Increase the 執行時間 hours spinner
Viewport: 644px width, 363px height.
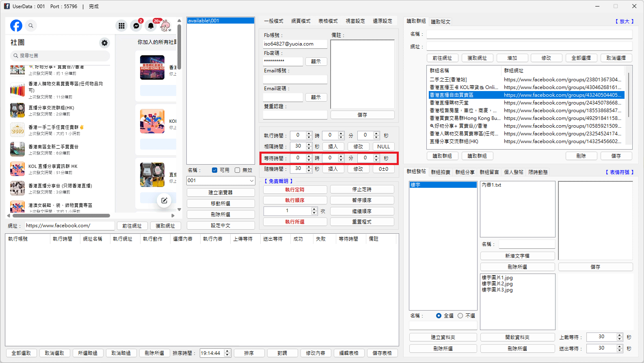[309, 133]
